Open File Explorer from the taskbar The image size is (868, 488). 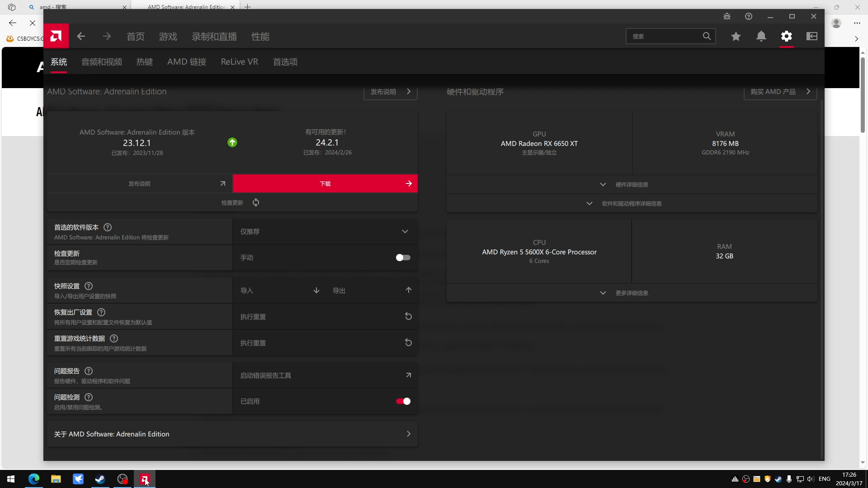coord(56,479)
